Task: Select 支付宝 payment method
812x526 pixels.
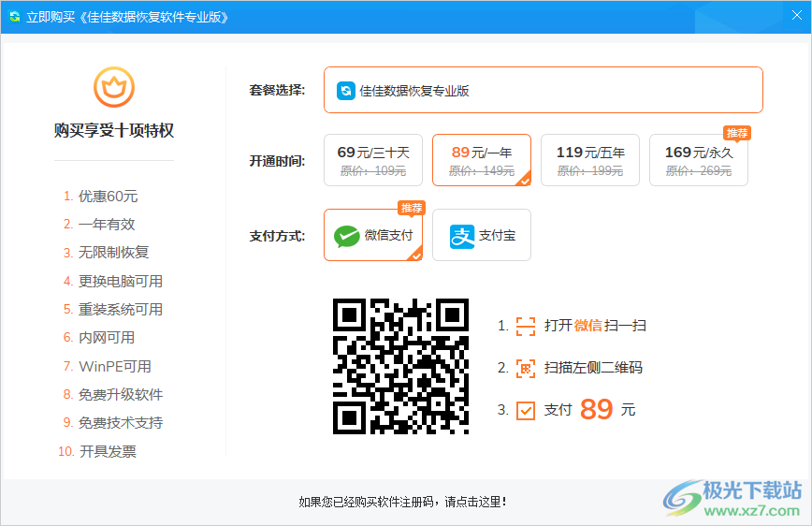Action: (x=482, y=235)
